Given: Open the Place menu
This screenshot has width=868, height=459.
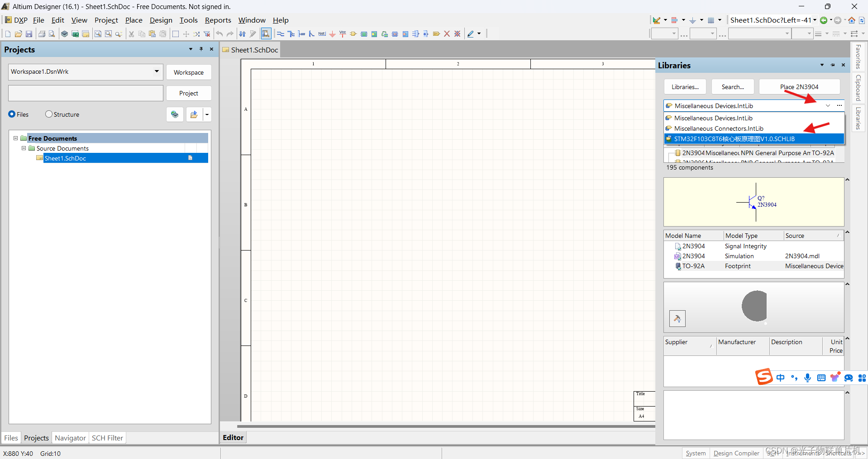Looking at the screenshot, I should 134,20.
